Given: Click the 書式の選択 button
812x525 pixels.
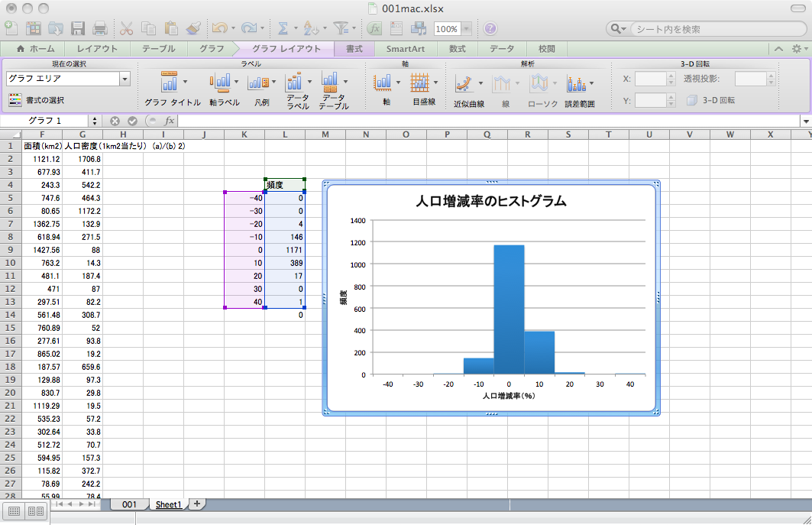Looking at the screenshot, I should click(x=36, y=100).
